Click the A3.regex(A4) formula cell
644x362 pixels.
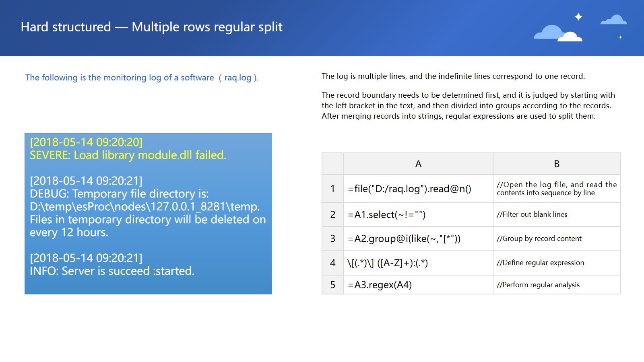[x=380, y=285]
